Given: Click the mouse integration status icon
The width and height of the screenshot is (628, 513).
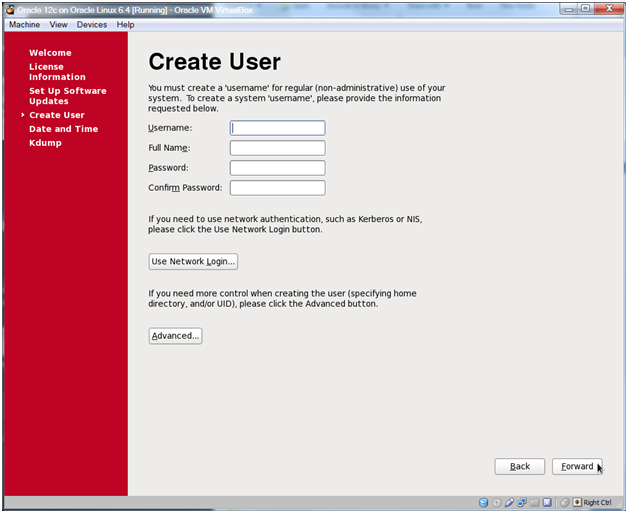Looking at the screenshot, I should point(564,502).
